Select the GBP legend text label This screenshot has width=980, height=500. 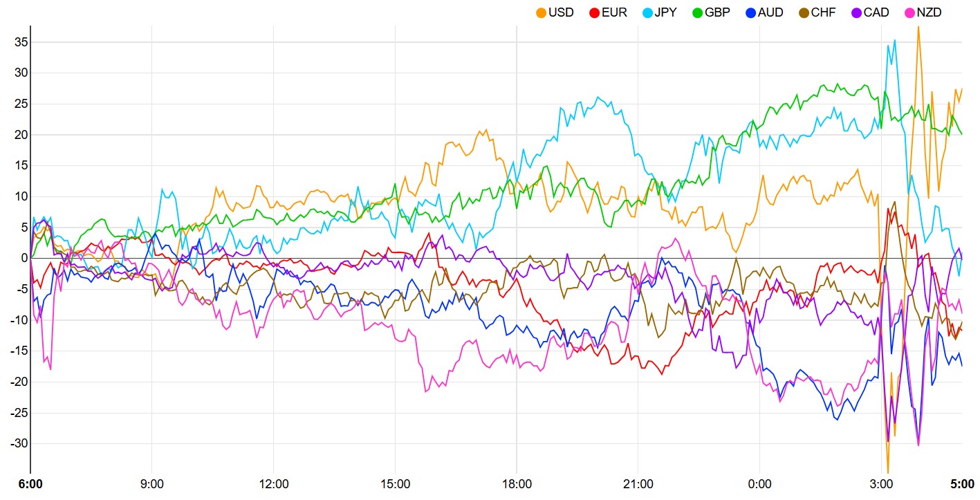pyautogui.click(x=717, y=12)
